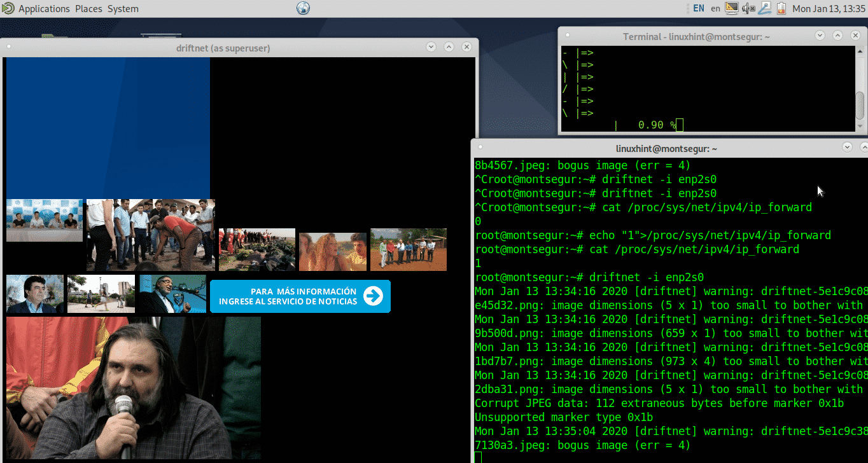Select the street scene thumbnail
Viewport: 868px width, 463px height.
(x=101, y=294)
